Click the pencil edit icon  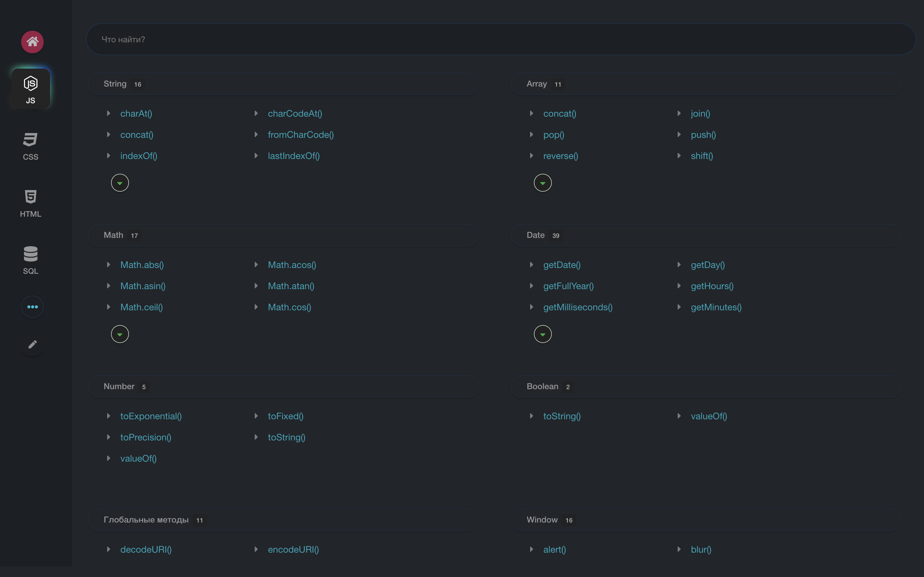[32, 345]
